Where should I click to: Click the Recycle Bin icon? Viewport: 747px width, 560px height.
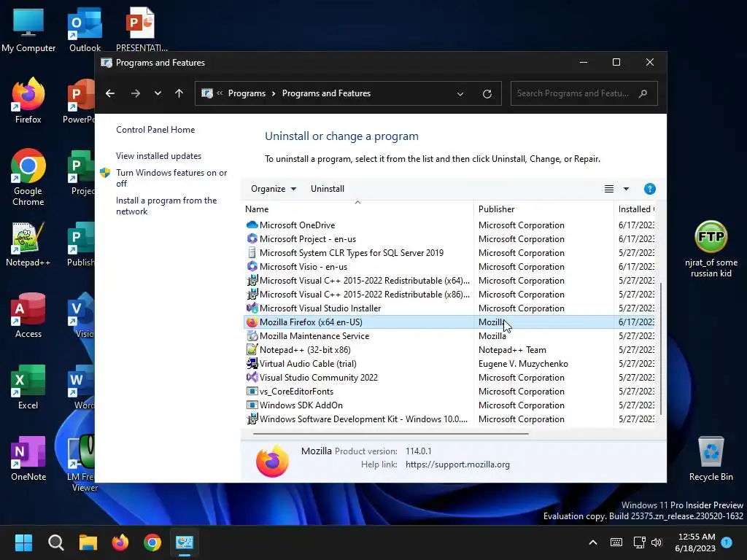[711, 458]
